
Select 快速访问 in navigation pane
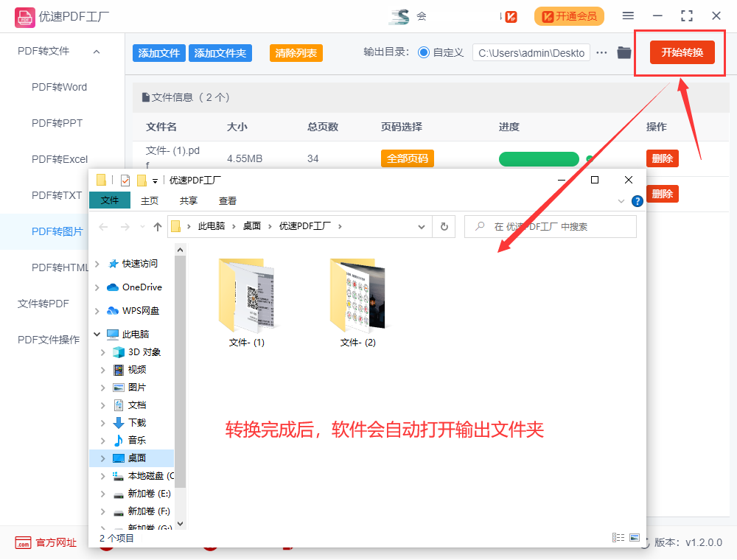(133, 264)
